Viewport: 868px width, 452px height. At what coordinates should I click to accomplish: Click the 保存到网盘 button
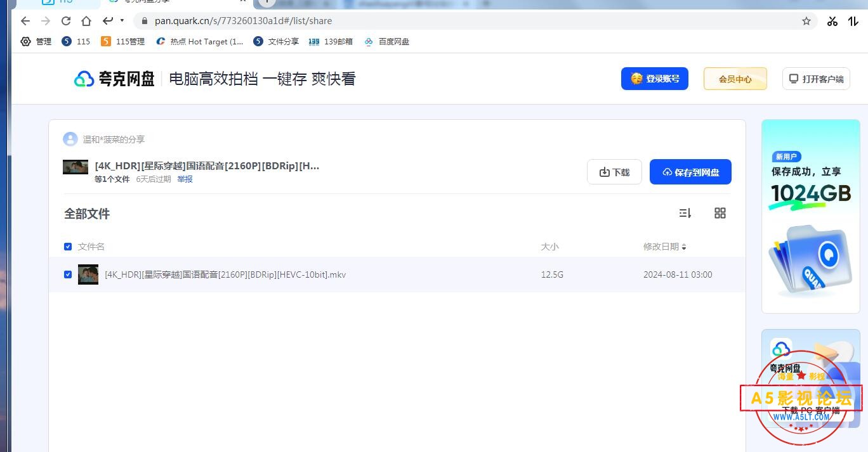(690, 172)
